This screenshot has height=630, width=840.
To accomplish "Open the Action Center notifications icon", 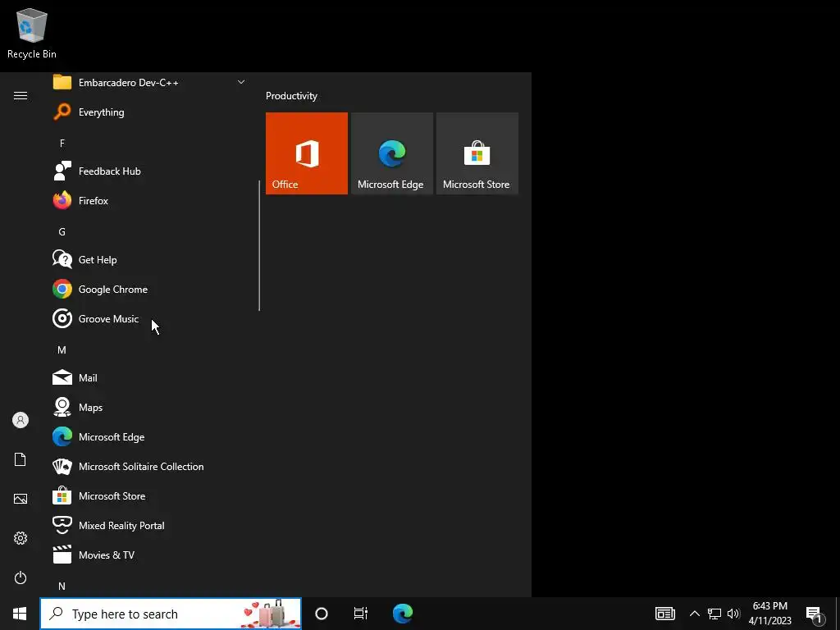I will click(815, 614).
